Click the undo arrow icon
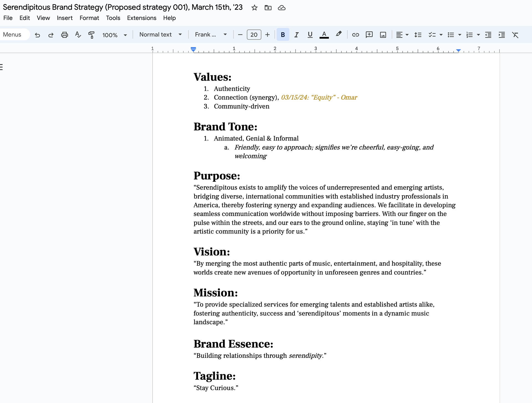The width and height of the screenshot is (532, 403). point(37,35)
